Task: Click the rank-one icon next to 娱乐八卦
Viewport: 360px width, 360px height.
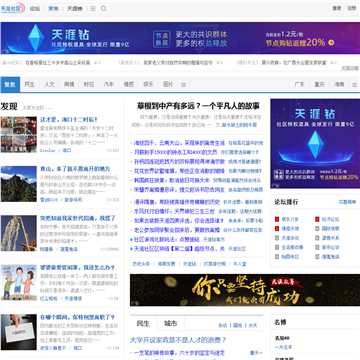Action: 277,219
